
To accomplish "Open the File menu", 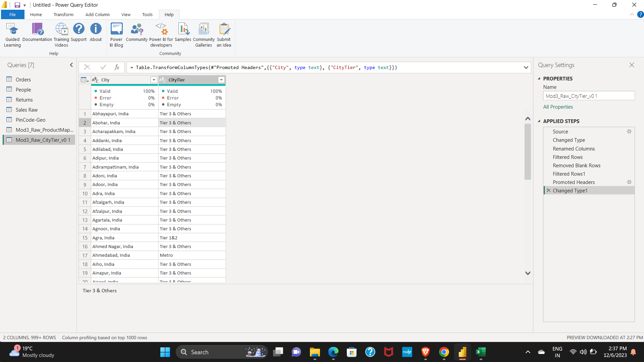I will pyautogui.click(x=12, y=14).
